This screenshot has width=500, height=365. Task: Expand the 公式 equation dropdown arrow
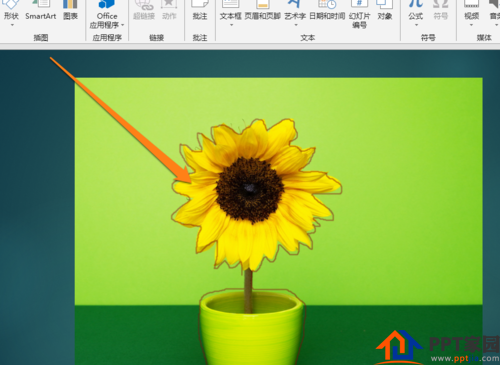pyautogui.click(x=416, y=25)
